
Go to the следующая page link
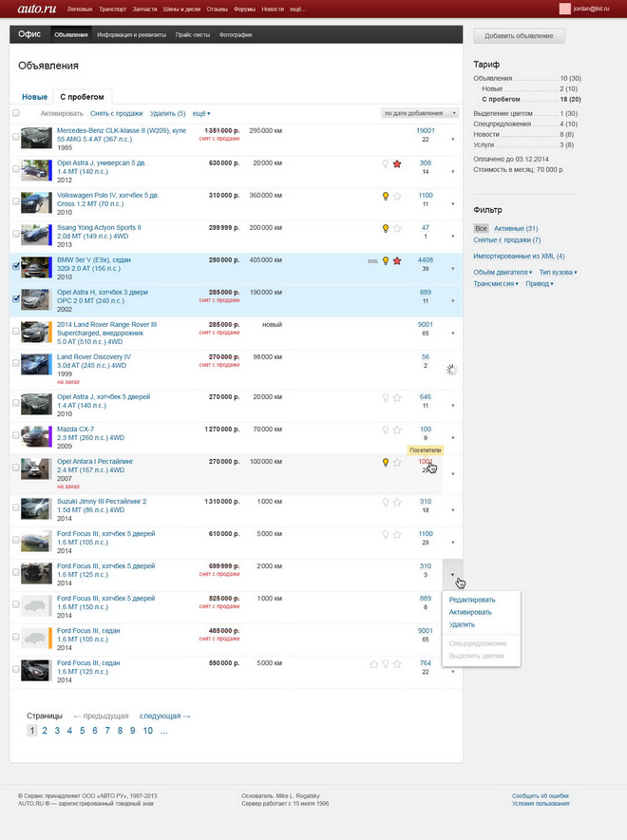(x=164, y=716)
